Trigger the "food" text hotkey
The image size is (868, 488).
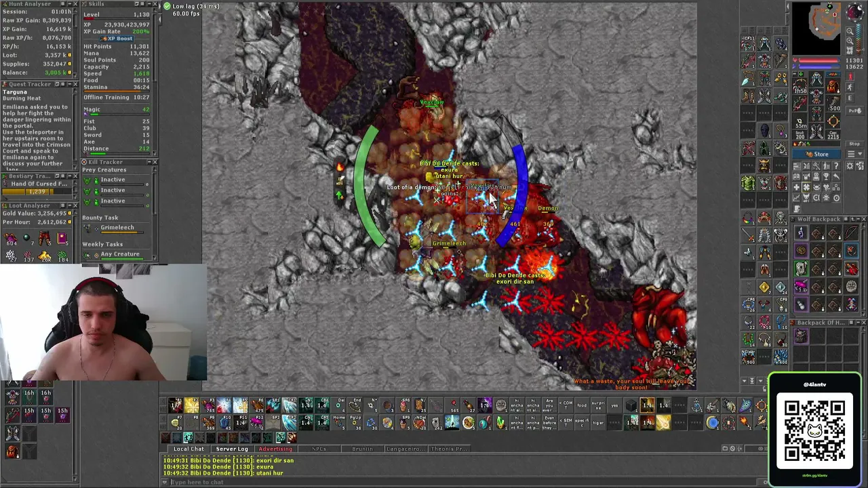[x=582, y=405]
